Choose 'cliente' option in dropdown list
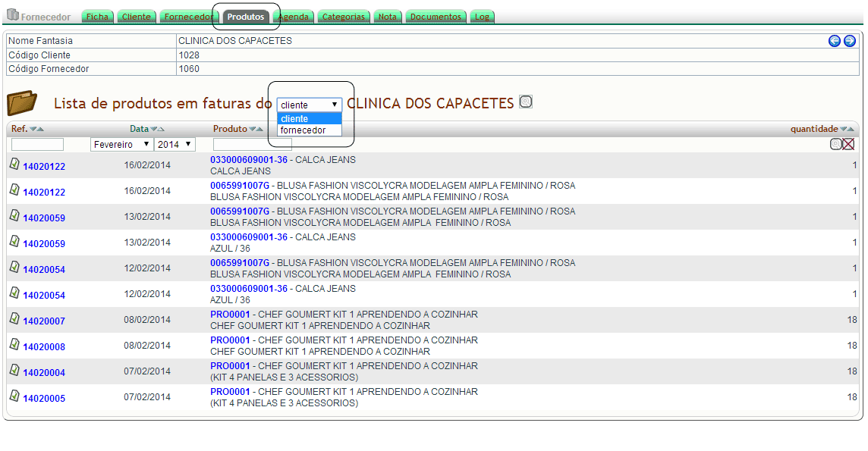Image resolution: width=868 pixels, height=451 pixels. tap(309, 119)
